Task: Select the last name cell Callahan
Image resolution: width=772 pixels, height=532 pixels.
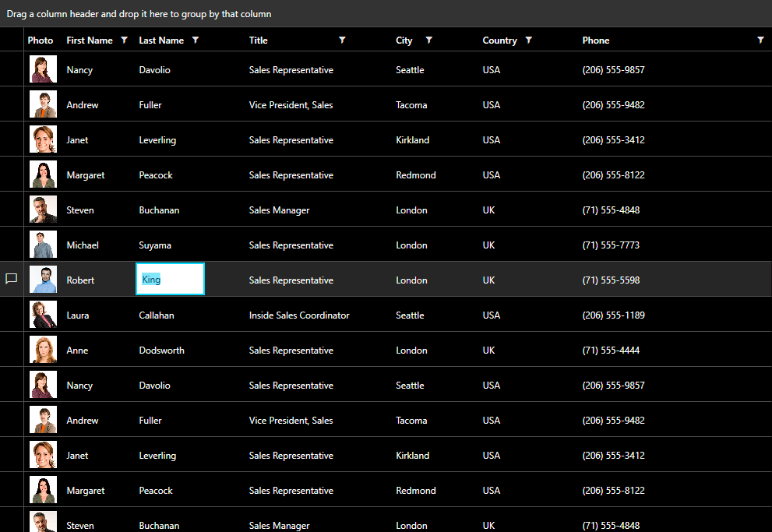Action: click(x=157, y=315)
